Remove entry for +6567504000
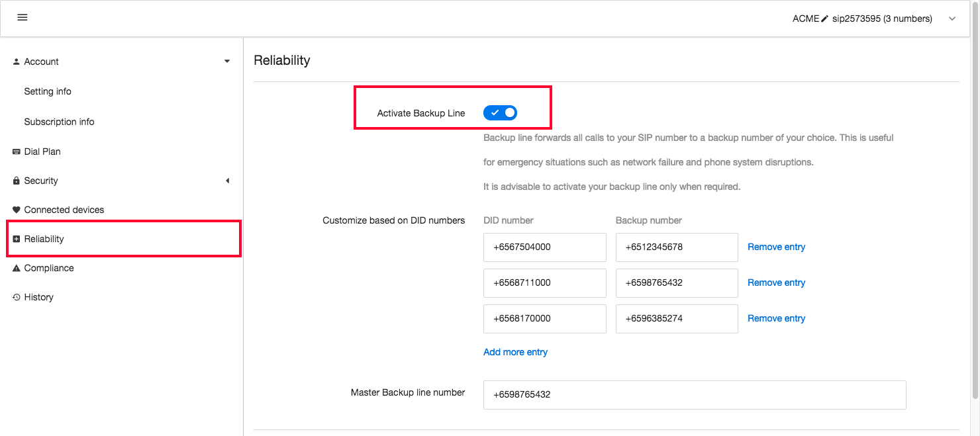The height and width of the screenshot is (436, 980). pos(776,247)
